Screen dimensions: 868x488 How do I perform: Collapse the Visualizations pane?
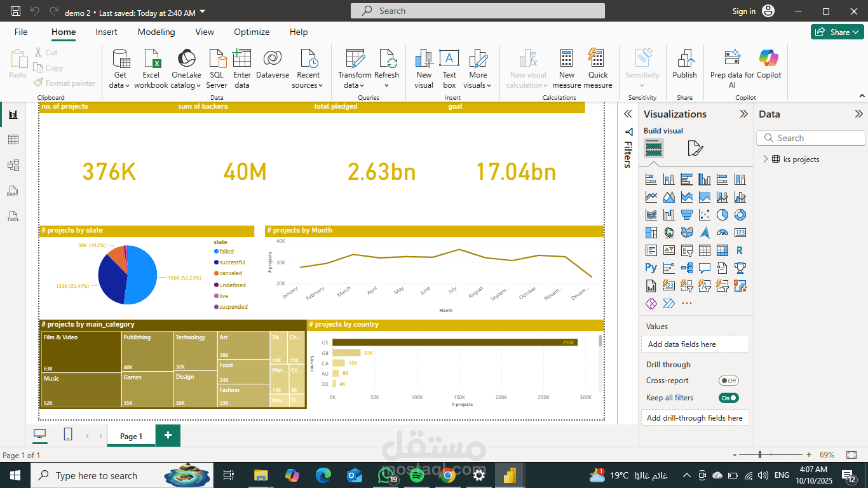743,114
